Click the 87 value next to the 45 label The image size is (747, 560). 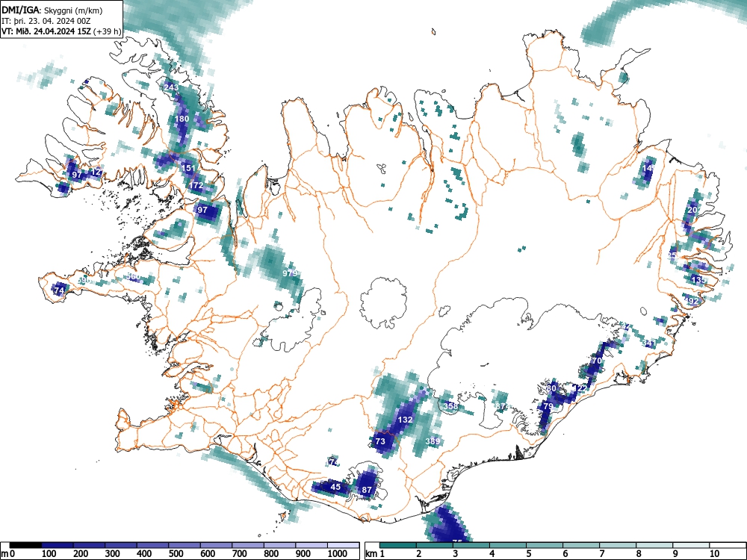(x=367, y=490)
